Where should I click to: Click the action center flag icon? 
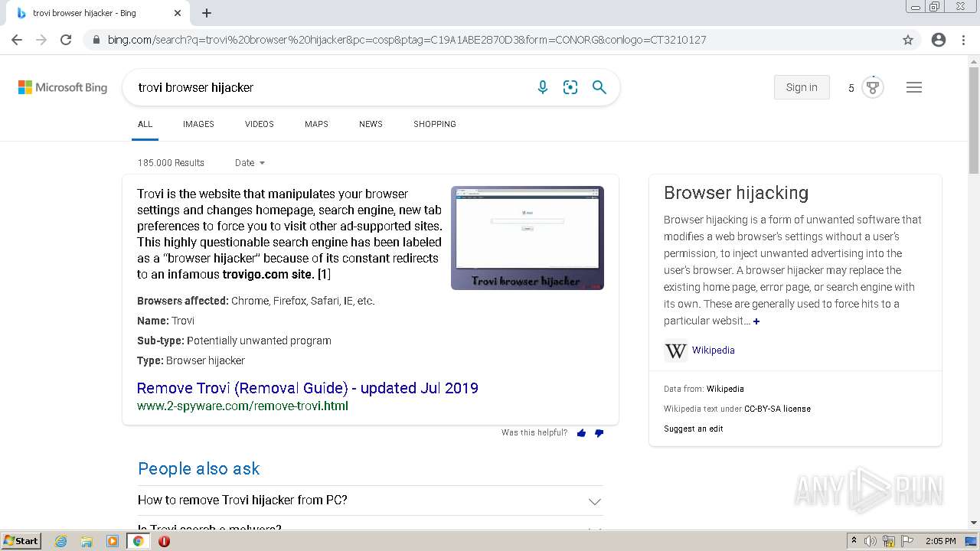pos(907,541)
